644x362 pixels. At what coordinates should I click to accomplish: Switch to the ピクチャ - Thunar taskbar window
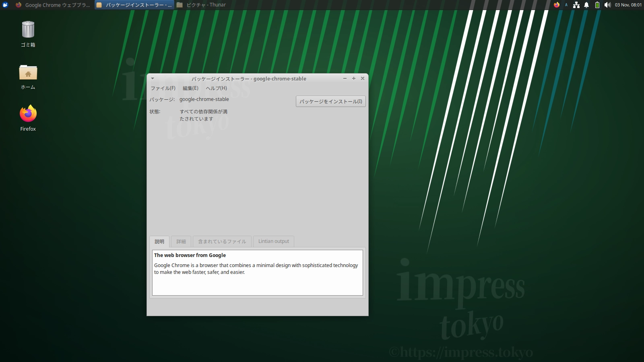[x=201, y=5]
